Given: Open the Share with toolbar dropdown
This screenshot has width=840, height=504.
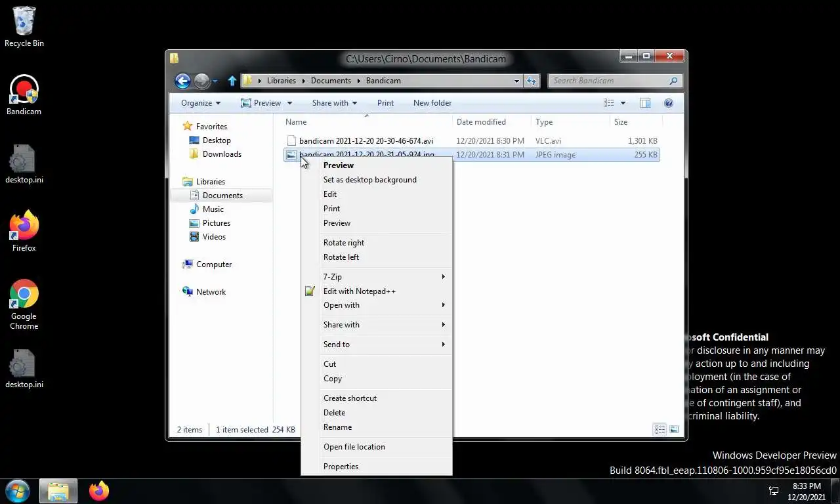Looking at the screenshot, I should point(335,103).
